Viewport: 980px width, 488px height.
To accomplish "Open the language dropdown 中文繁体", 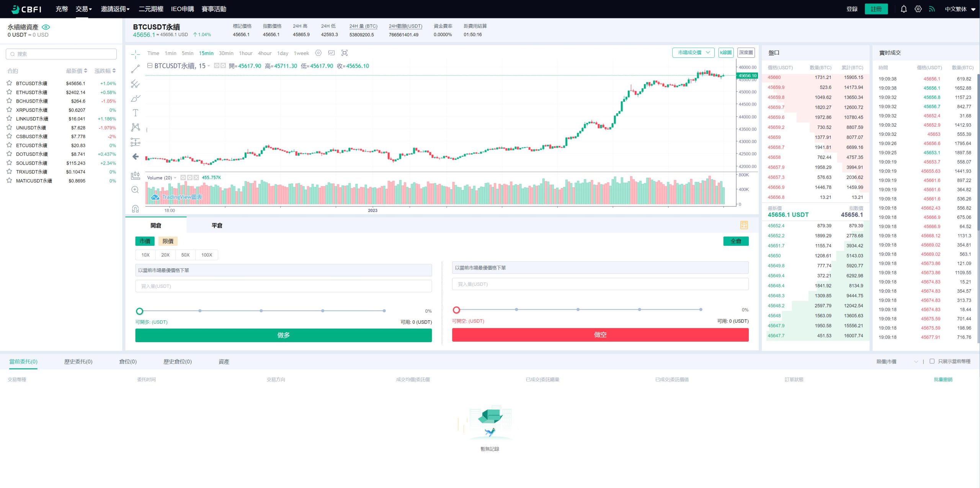I will tap(960, 9).
